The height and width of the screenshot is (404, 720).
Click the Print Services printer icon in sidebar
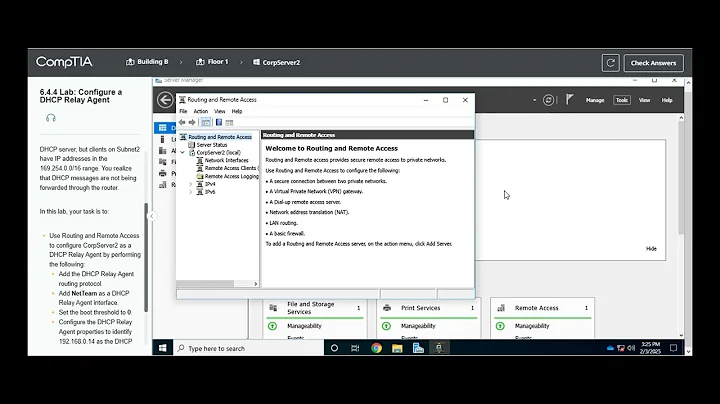[163, 173]
